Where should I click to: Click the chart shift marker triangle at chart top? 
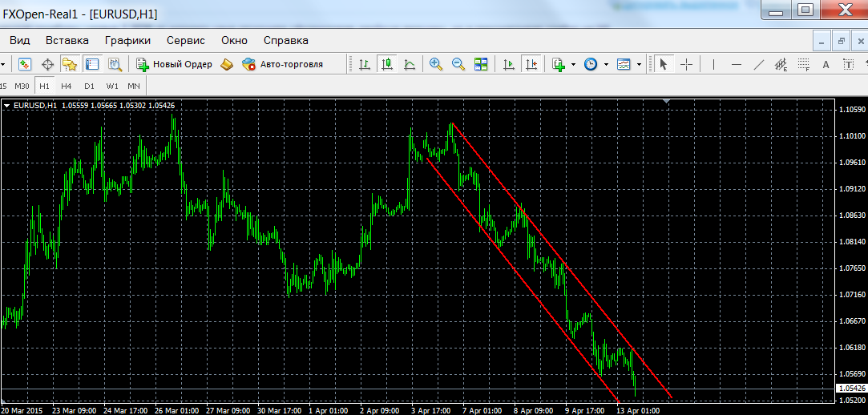(x=667, y=101)
